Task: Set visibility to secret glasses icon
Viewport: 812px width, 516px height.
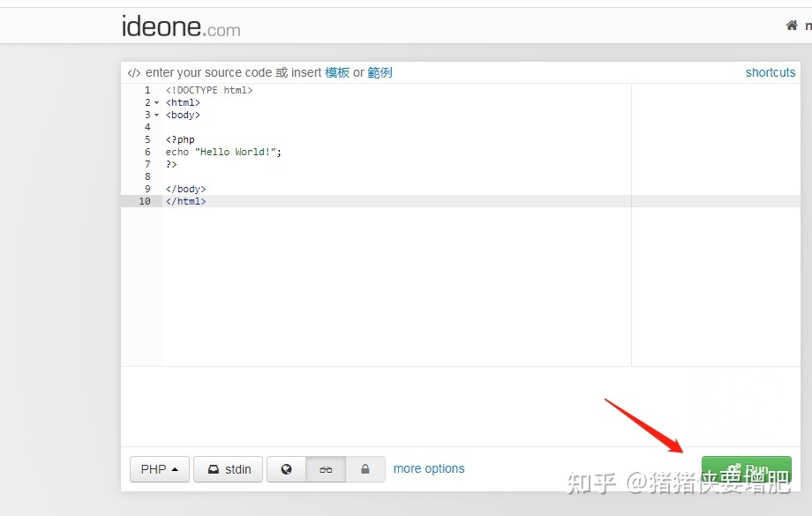Action: pyautogui.click(x=326, y=469)
